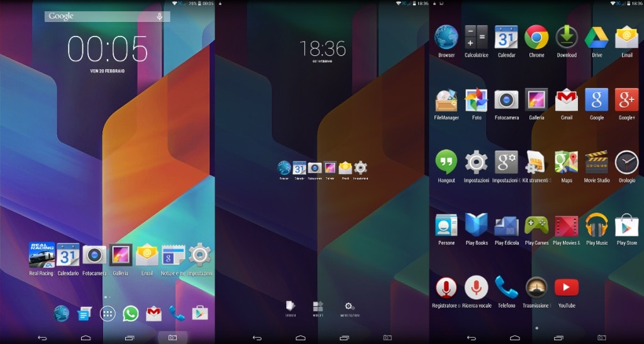Focus the Google search bar
This screenshot has height=344, width=644.
coord(107,16)
